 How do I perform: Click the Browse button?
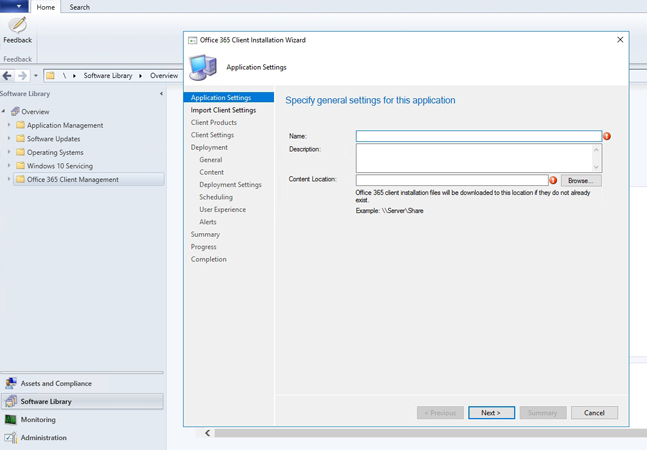point(581,180)
